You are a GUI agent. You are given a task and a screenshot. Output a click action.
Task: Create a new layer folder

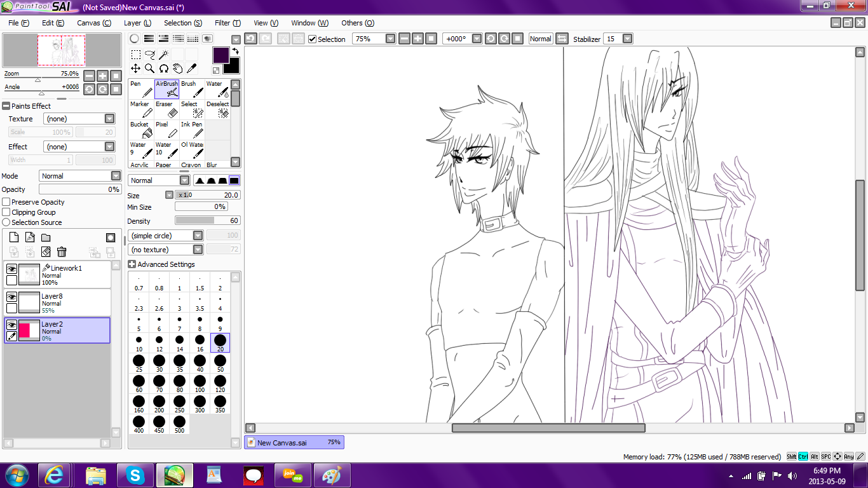click(x=46, y=238)
